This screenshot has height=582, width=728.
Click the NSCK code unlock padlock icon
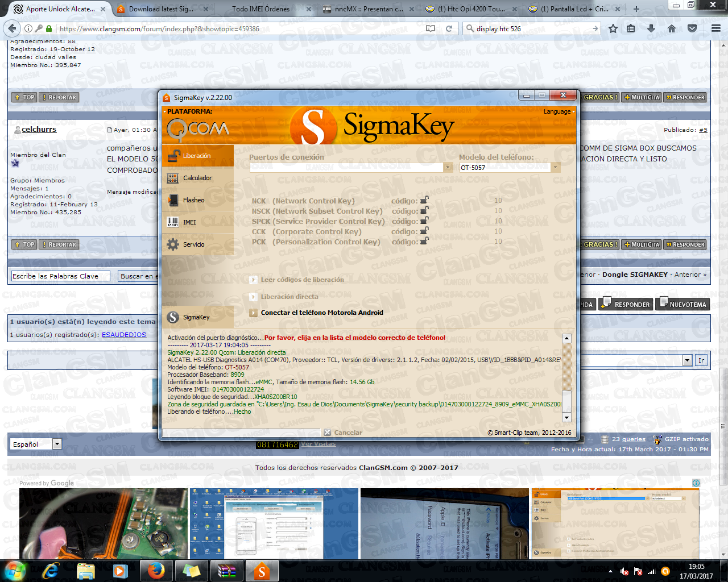pos(424,210)
